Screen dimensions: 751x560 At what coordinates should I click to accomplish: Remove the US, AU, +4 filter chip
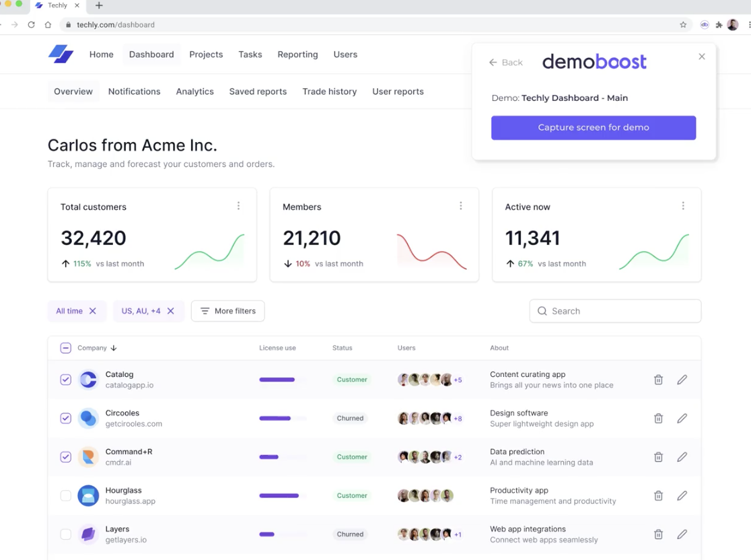(170, 311)
